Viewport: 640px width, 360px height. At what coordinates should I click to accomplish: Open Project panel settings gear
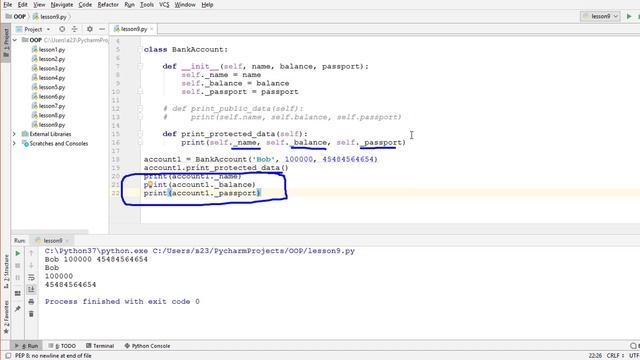click(x=90, y=29)
